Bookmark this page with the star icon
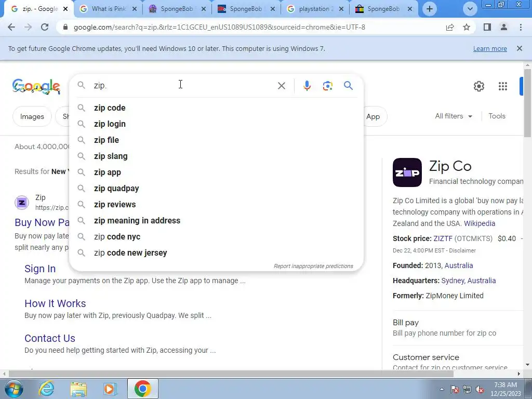Viewport: 532px width, 399px height. click(x=467, y=27)
